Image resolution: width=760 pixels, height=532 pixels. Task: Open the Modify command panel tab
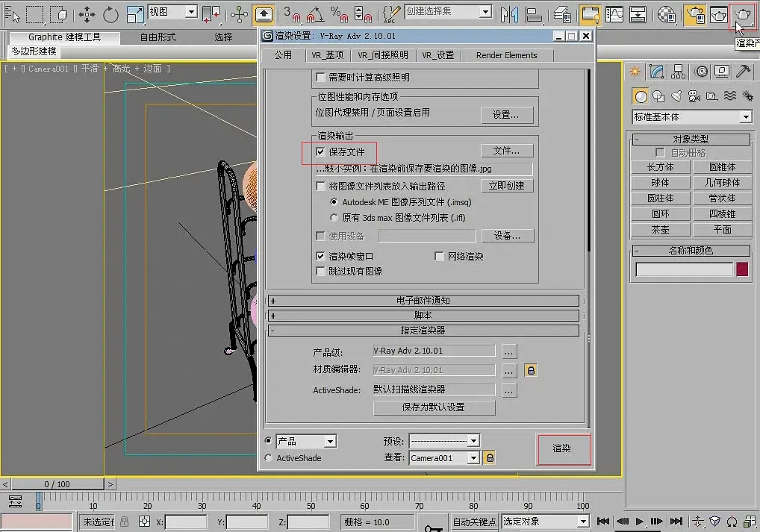click(656, 72)
